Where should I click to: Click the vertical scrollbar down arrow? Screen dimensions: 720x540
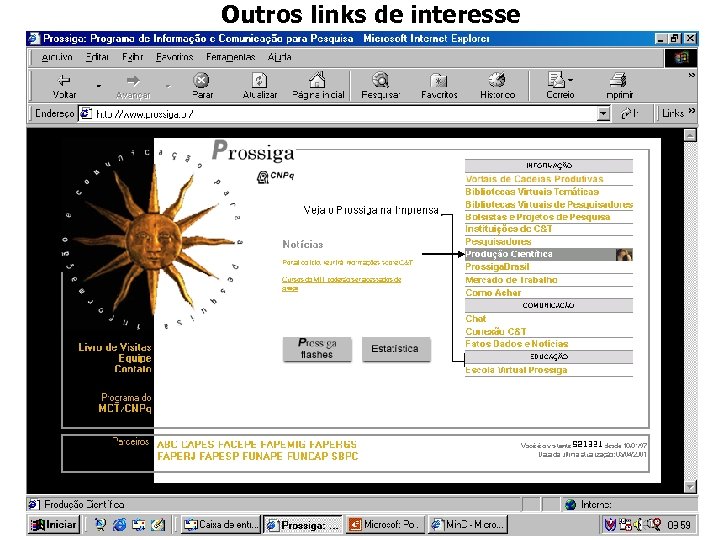[x=690, y=487]
